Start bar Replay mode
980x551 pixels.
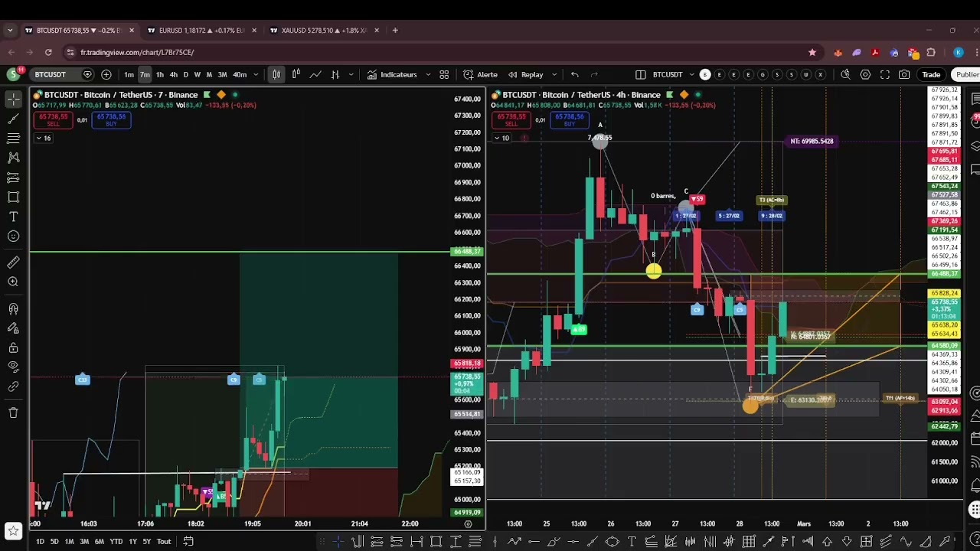(x=525, y=74)
